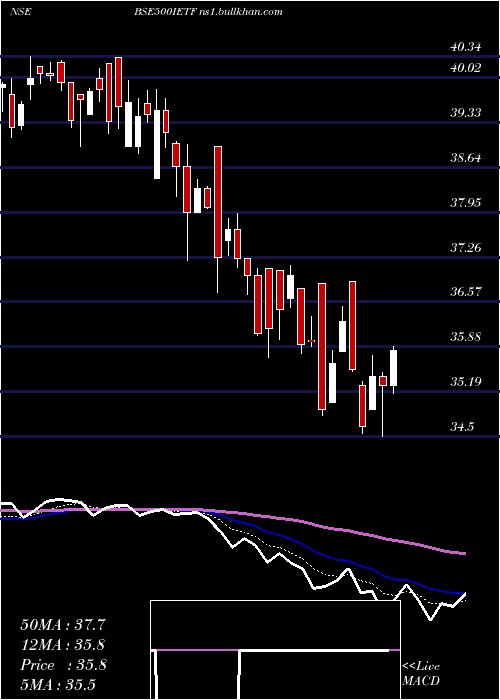Screen dimensions: 500x700
Task: Click the 34.5 price level label
Action: coord(462,427)
